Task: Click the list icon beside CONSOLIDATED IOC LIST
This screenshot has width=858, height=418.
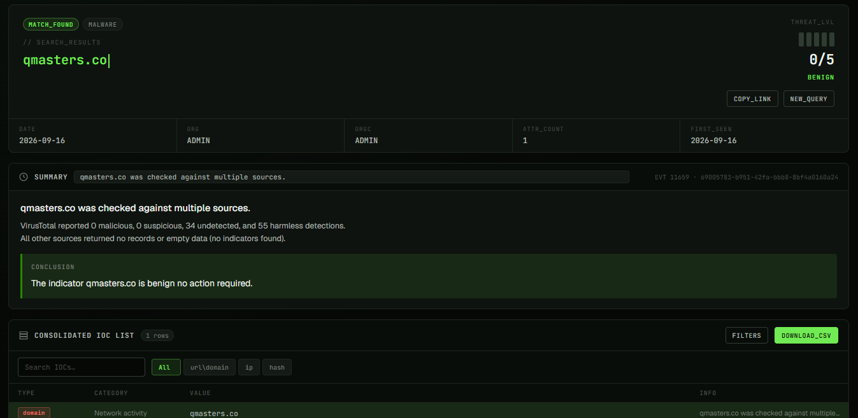Action: pyautogui.click(x=24, y=335)
